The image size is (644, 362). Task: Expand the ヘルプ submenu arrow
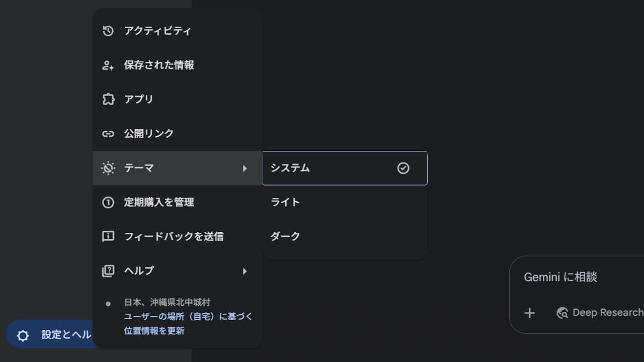pyautogui.click(x=245, y=271)
